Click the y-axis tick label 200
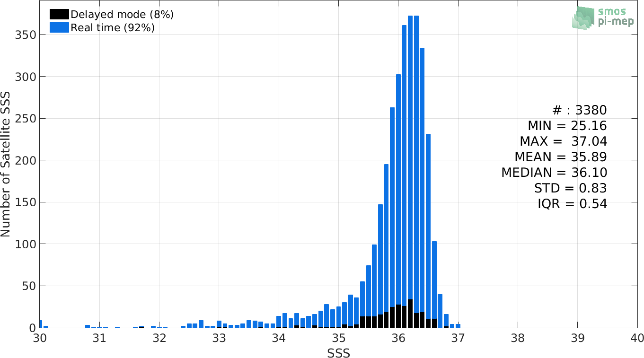This screenshot has width=644, height=358. [x=26, y=160]
